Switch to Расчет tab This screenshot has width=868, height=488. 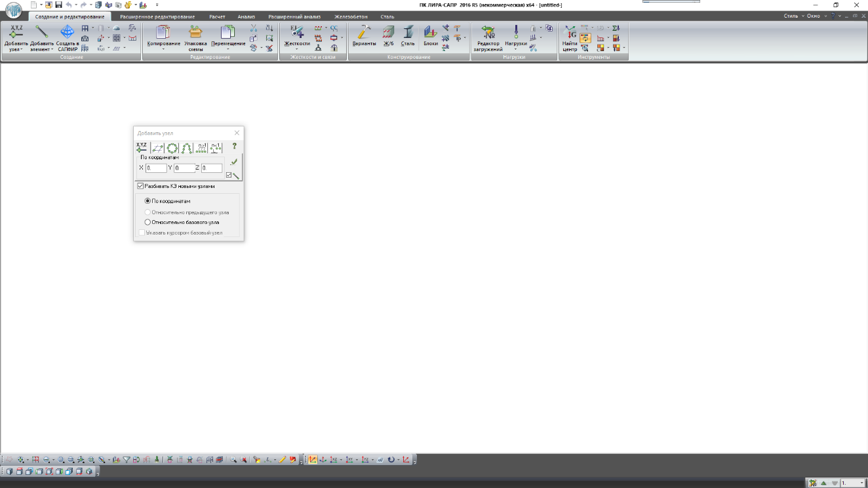coord(217,16)
